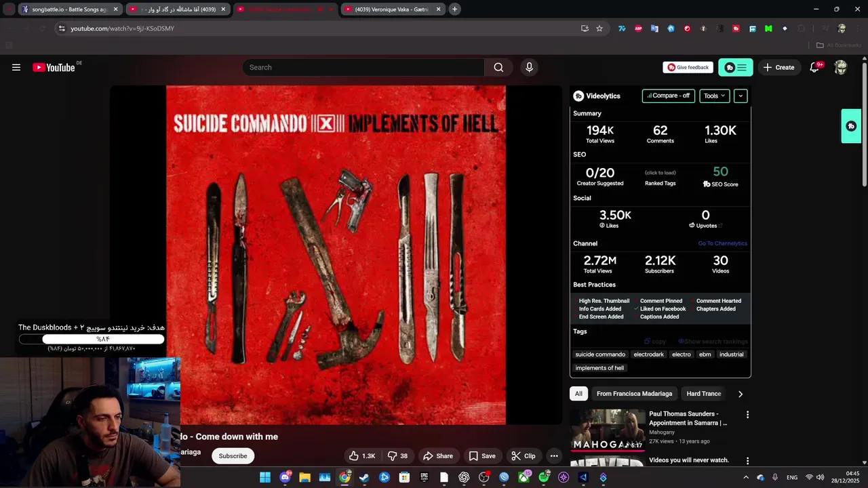The width and height of the screenshot is (868, 488).
Task: Open the AdBlock Plus extension icon
Action: 638,28
